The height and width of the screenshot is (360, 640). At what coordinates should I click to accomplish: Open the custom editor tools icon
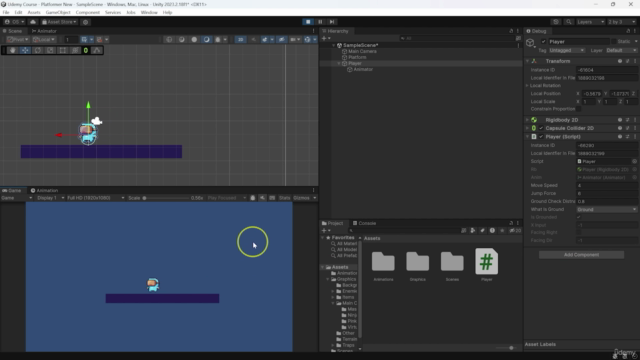(x=97, y=50)
